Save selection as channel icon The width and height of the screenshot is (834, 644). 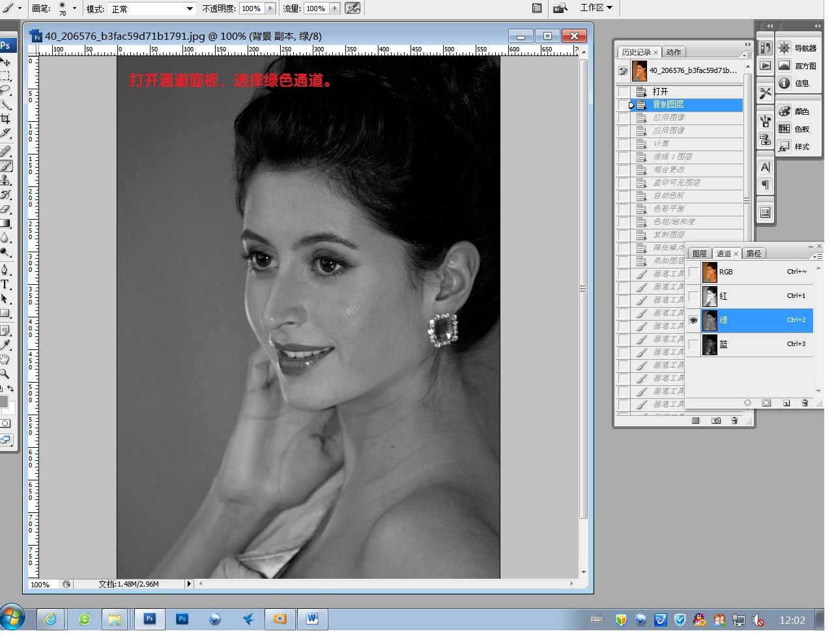tap(766, 403)
